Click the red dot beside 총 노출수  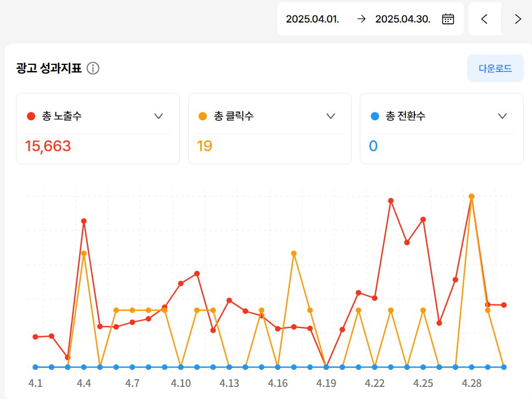(x=31, y=117)
